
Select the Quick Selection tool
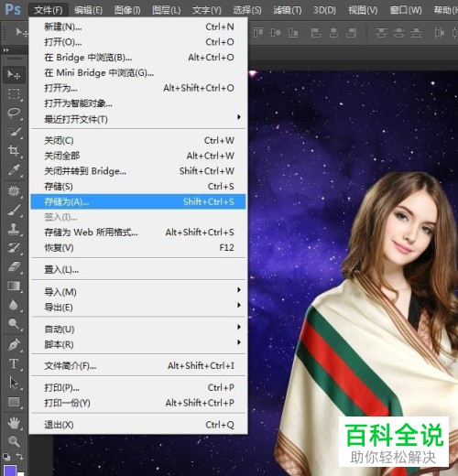coord(14,132)
